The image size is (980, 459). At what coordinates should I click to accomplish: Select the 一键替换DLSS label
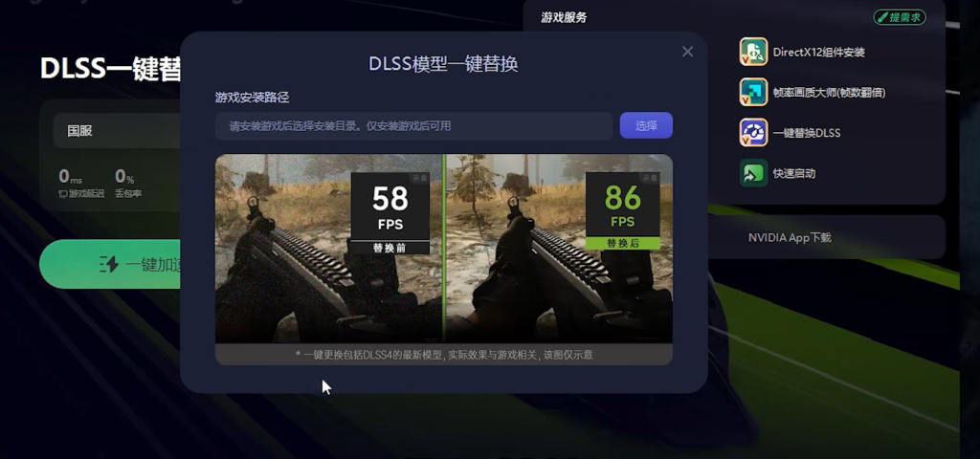[806, 133]
